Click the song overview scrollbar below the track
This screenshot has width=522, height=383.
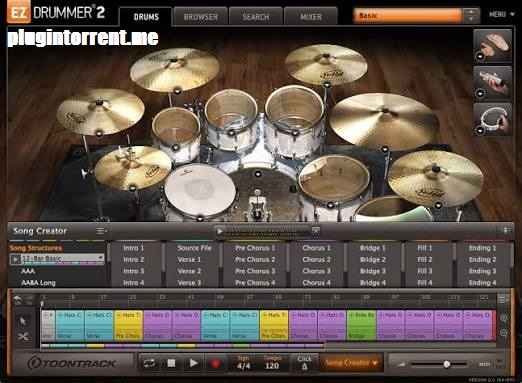(182, 346)
